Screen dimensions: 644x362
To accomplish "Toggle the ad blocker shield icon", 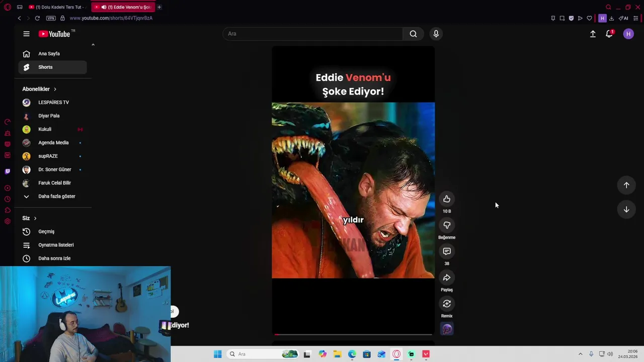I will click(x=571, y=18).
